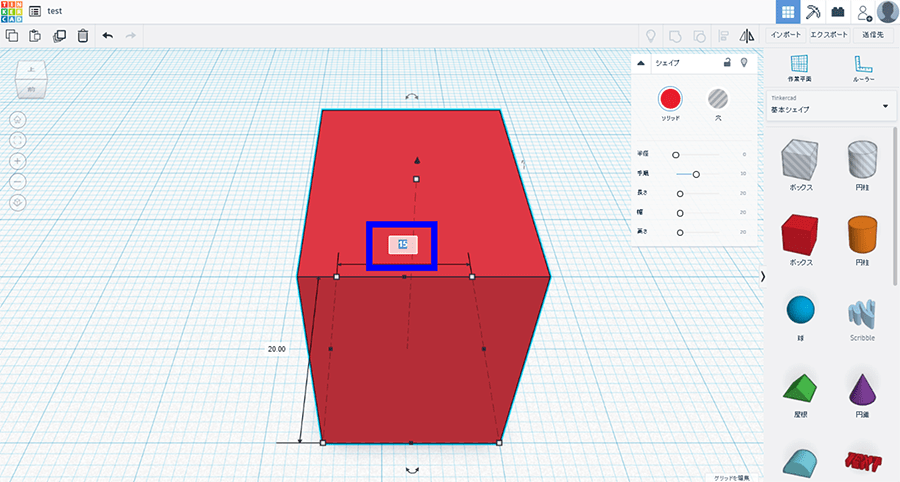Click the Paste clipboard icon
900x482 pixels.
pyautogui.click(x=35, y=36)
